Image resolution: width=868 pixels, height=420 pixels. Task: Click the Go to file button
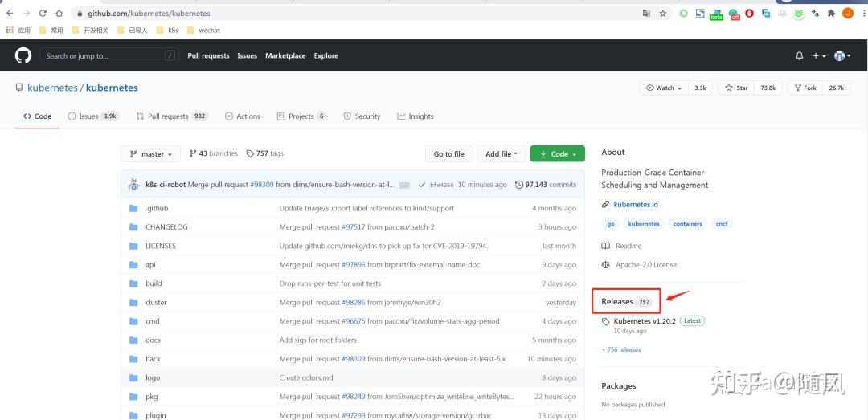click(x=449, y=154)
